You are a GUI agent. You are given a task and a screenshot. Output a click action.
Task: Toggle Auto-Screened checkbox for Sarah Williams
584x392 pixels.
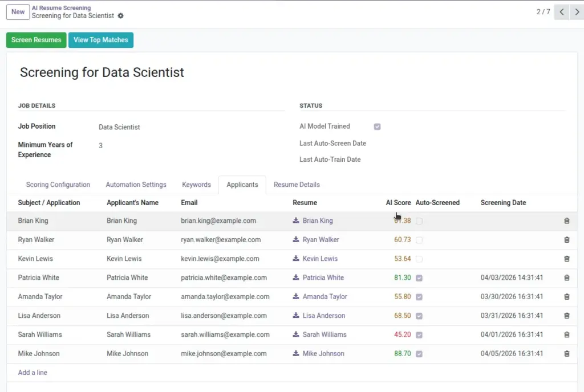tap(419, 334)
